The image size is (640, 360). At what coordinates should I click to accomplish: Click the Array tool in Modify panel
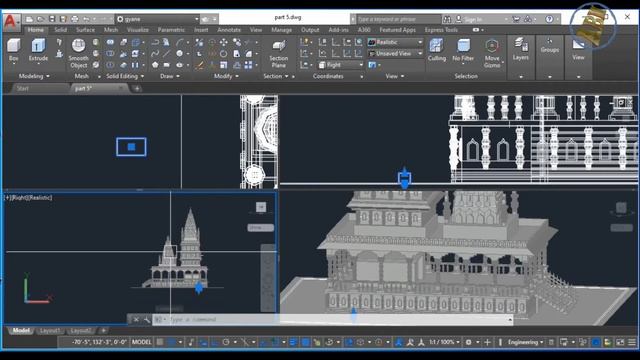click(x=248, y=65)
